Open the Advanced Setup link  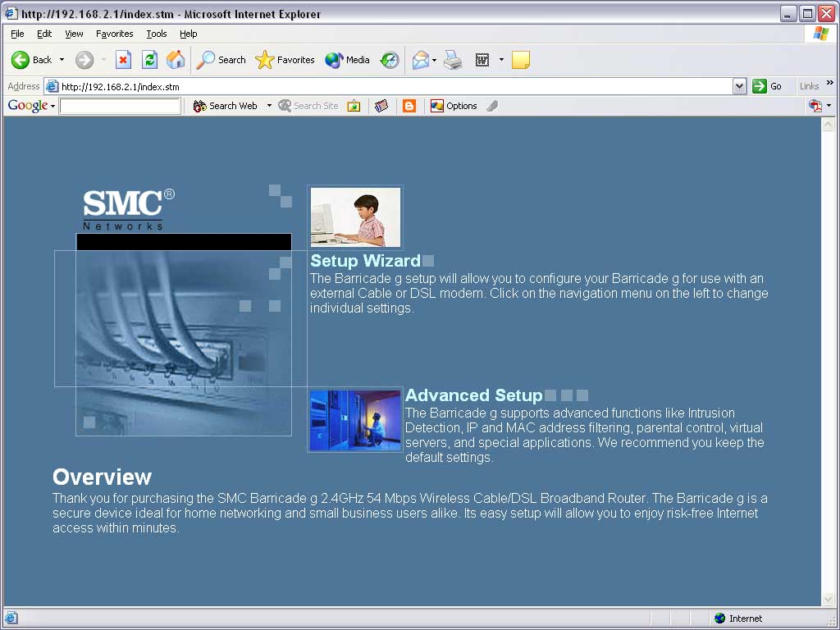click(473, 395)
